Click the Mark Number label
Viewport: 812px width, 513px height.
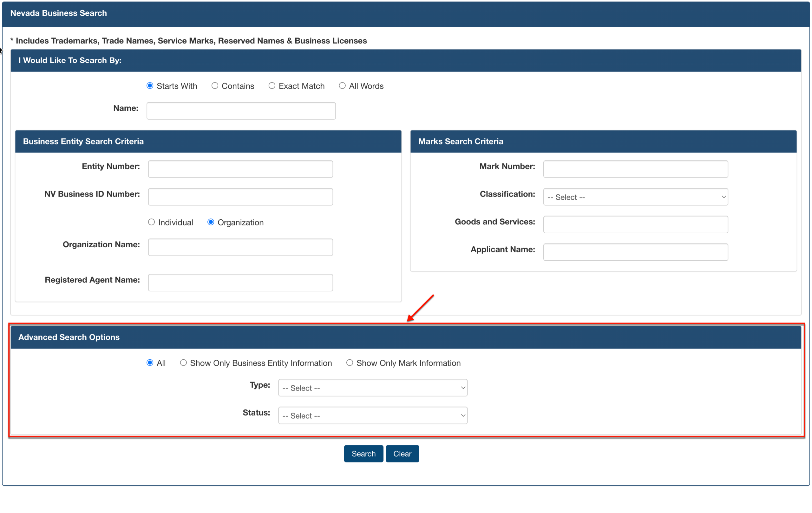pyautogui.click(x=507, y=166)
